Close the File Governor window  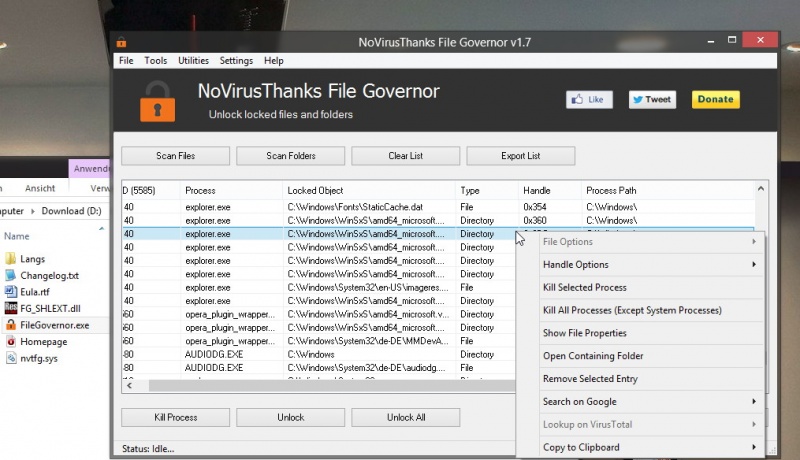(x=760, y=40)
